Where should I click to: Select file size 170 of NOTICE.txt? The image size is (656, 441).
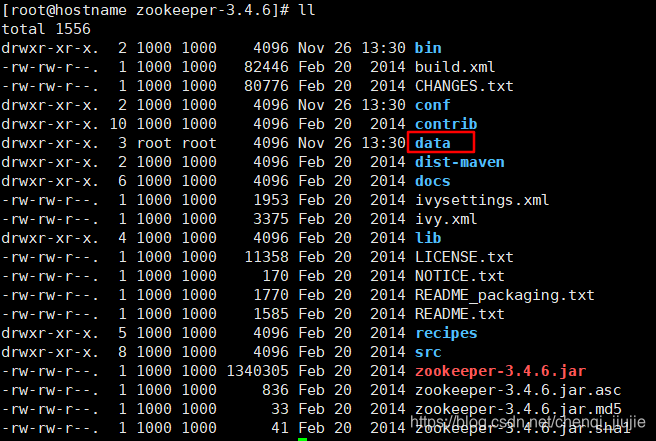[275, 276]
